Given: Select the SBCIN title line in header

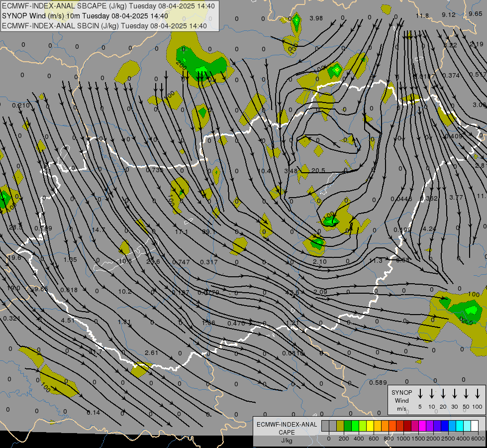Looking at the screenshot, I should pyautogui.click(x=104, y=26).
